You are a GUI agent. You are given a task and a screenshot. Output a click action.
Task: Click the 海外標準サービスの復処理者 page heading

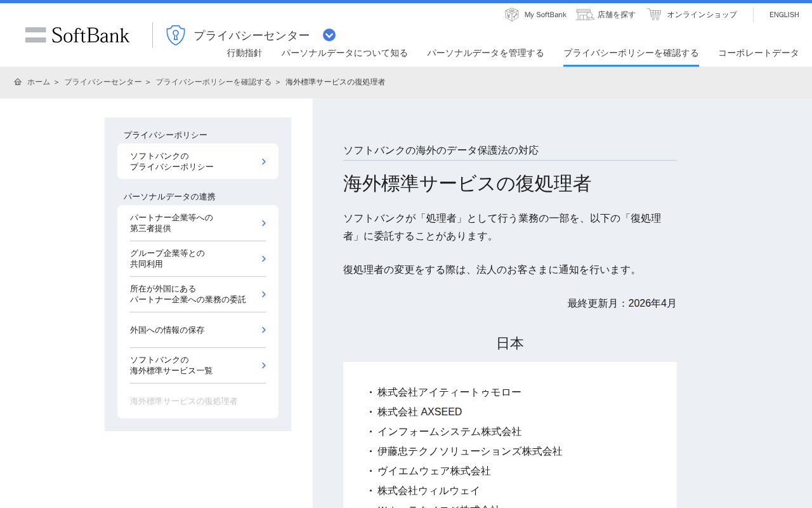(x=468, y=184)
